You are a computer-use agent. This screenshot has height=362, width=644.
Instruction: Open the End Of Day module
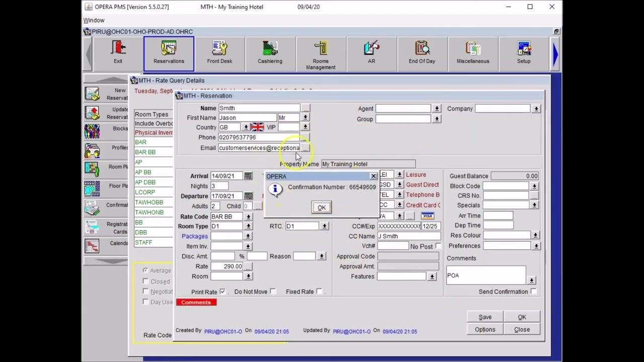tap(422, 53)
